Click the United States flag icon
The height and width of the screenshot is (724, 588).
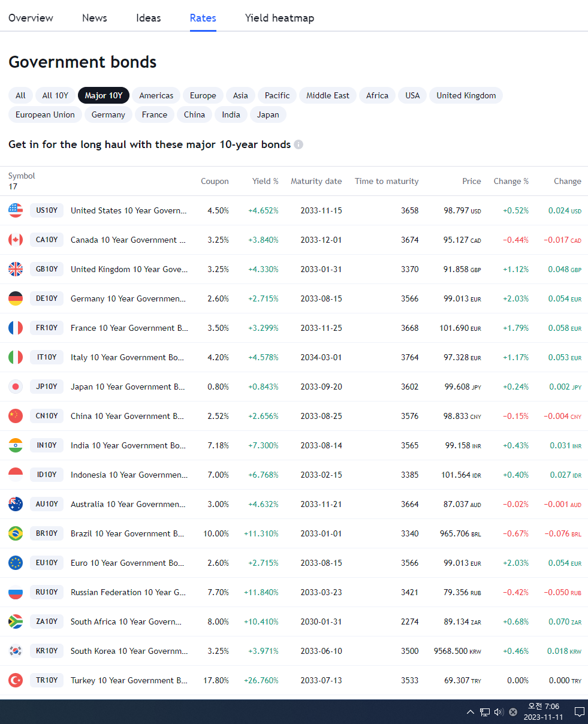tap(16, 210)
